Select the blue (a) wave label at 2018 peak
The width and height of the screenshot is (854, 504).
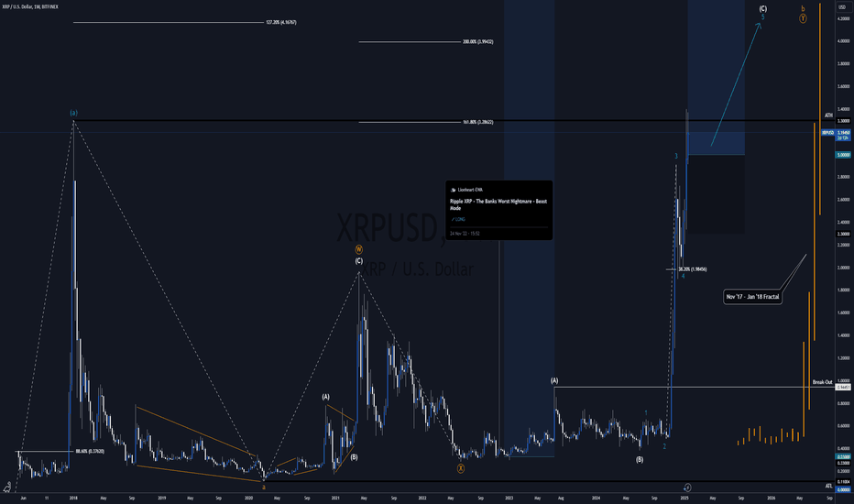coord(73,113)
